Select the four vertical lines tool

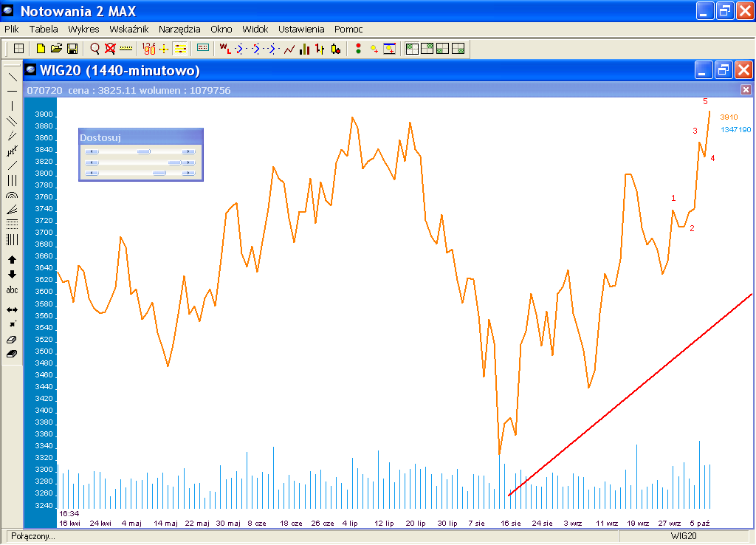[x=12, y=240]
